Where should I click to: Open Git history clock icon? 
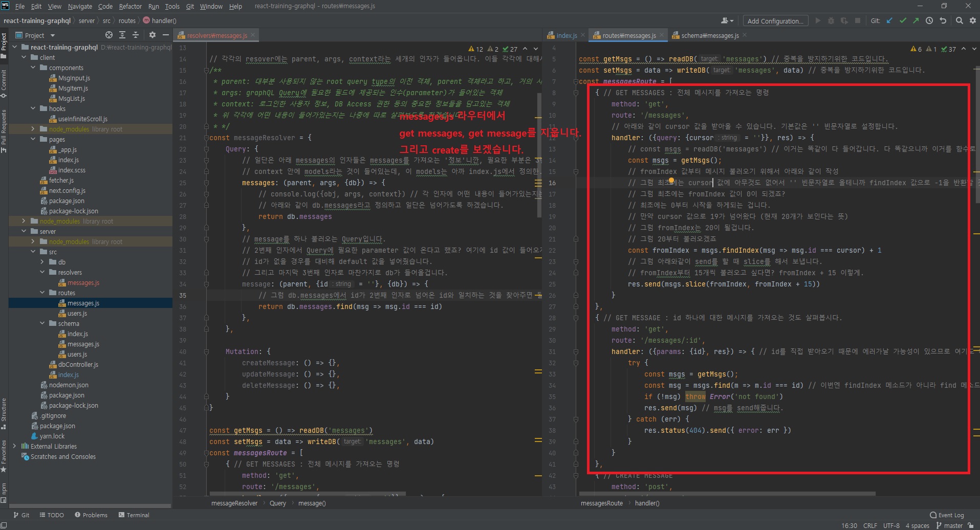tap(929, 21)
